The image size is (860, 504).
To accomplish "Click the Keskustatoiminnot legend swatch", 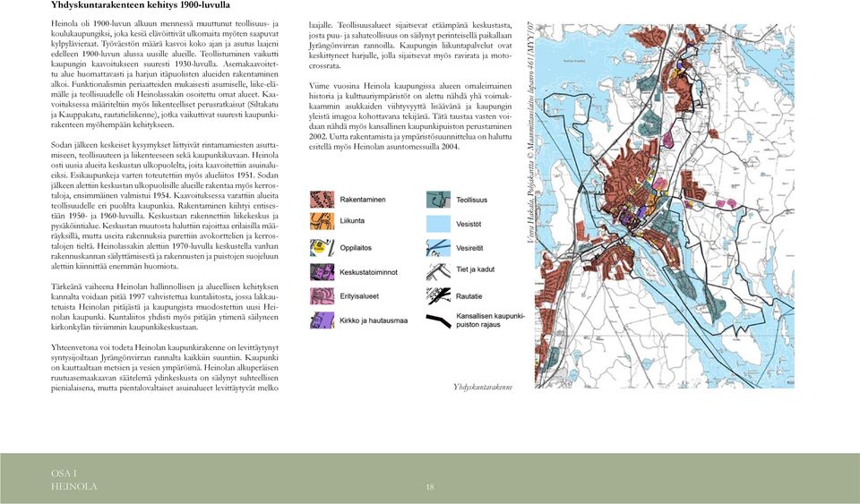I will 322,272.
